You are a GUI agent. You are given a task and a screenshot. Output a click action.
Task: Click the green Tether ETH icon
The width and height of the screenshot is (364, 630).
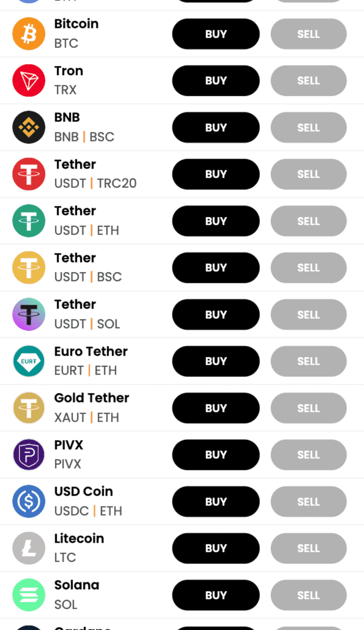click(x=29, y=221)
